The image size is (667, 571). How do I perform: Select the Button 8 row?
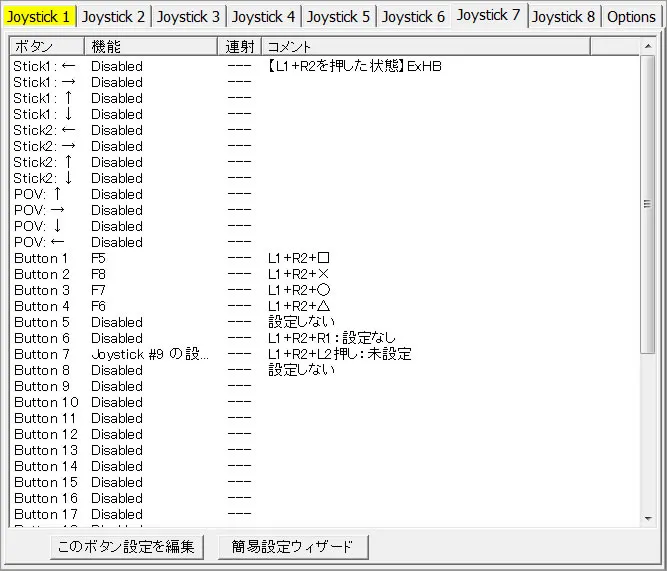pyautogui.click(x=324, y=370)
